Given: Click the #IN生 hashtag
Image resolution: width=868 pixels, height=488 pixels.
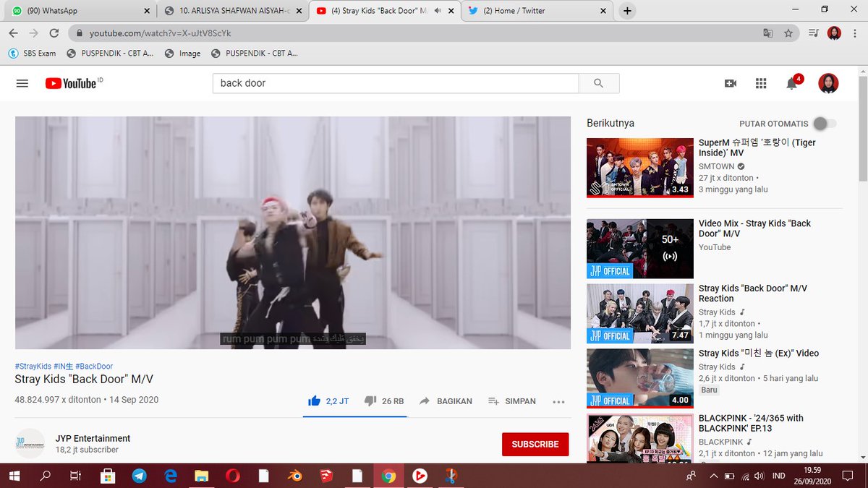Looking at the screenshot, I should (x=63, y=367).
